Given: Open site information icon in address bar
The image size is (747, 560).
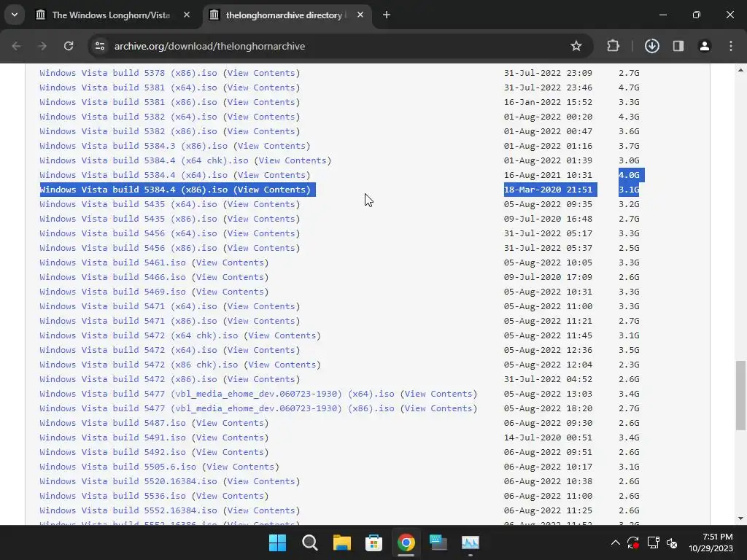Looking at the screenshot, I should [x=100, y=46].
